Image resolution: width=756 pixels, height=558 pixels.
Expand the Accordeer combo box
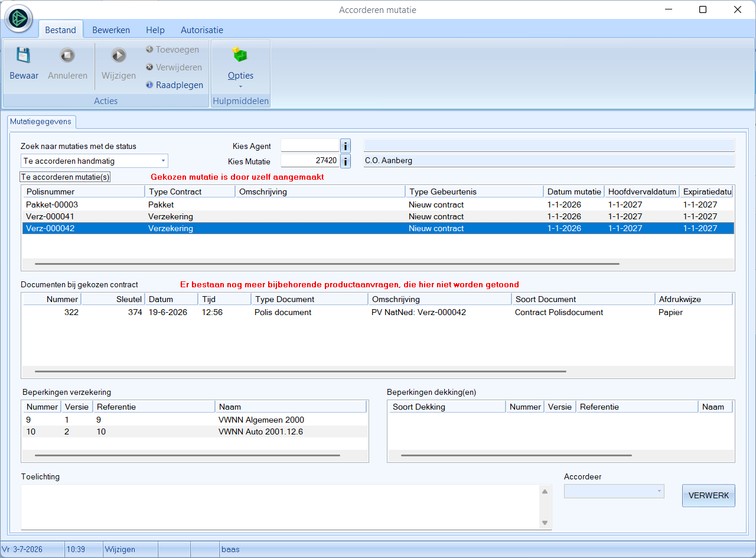click(x=614, y=491)
